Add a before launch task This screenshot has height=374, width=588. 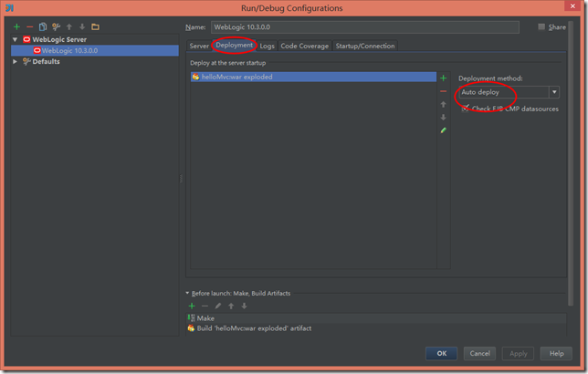click(192, 306)
